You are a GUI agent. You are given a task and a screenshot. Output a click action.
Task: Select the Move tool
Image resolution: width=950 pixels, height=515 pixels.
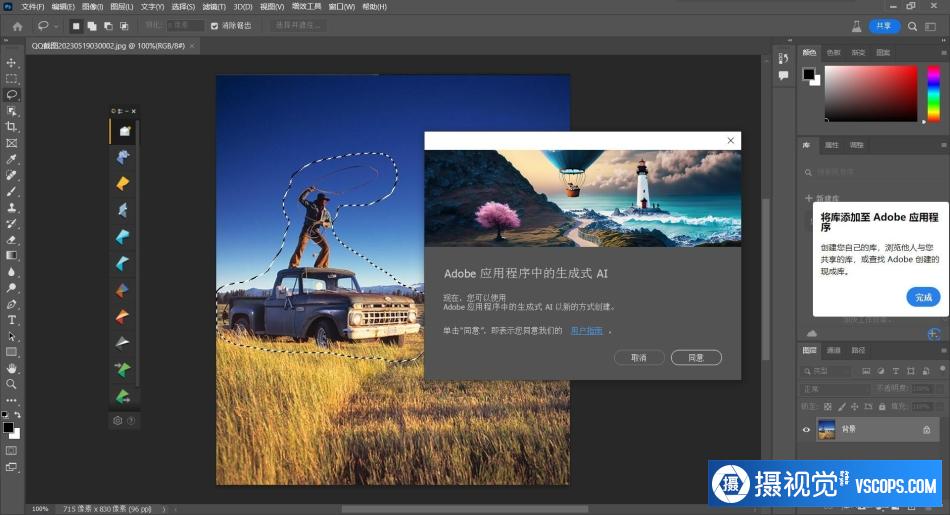[x=11, y=62]
